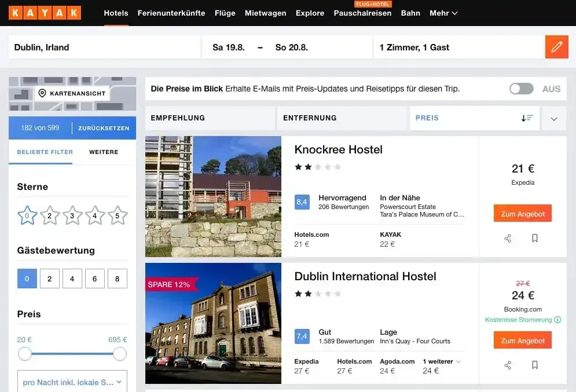Select guest rating 4 filter
The image size is (576, 392).
tap(72, 279)
